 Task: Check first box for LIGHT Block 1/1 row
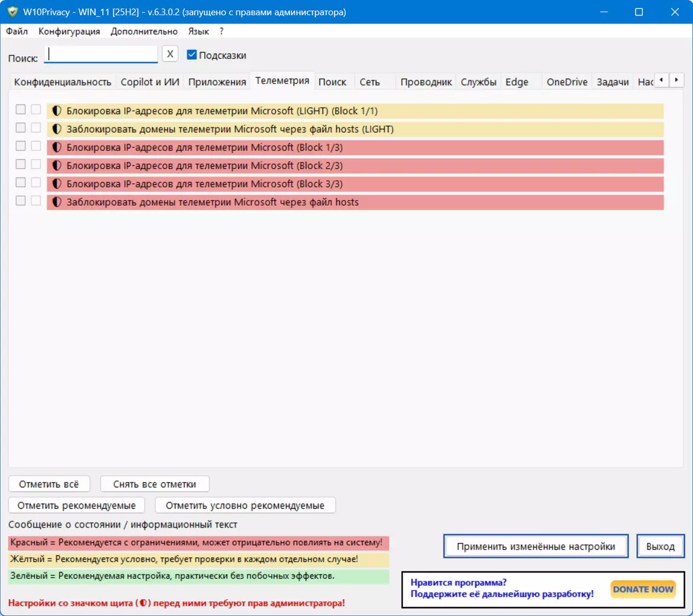click(x=21, y=109)
